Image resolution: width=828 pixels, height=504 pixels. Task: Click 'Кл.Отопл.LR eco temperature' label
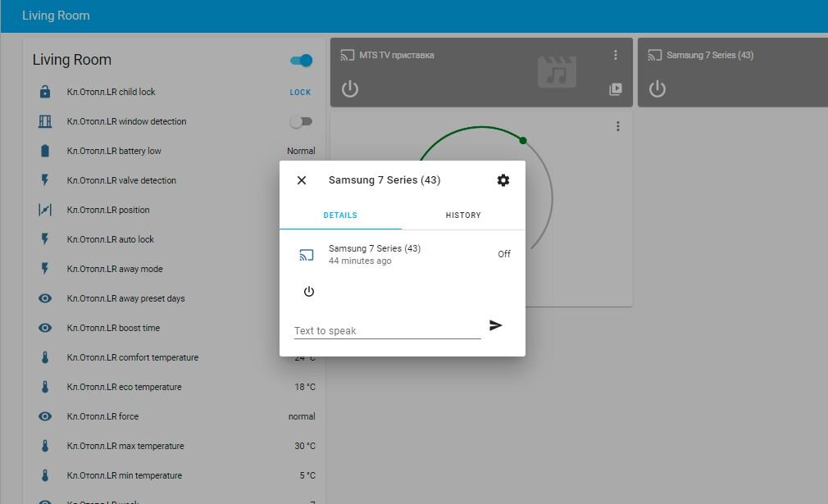click(x=124, y=388)
